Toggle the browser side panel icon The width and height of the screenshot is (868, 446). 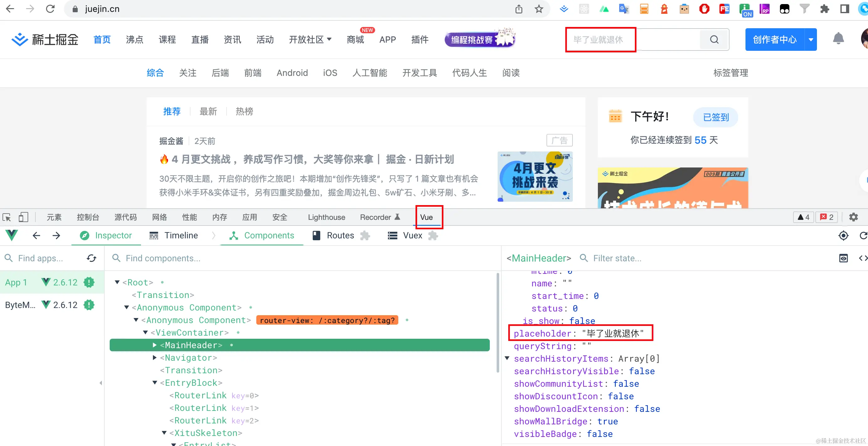(x=844, y=9)
